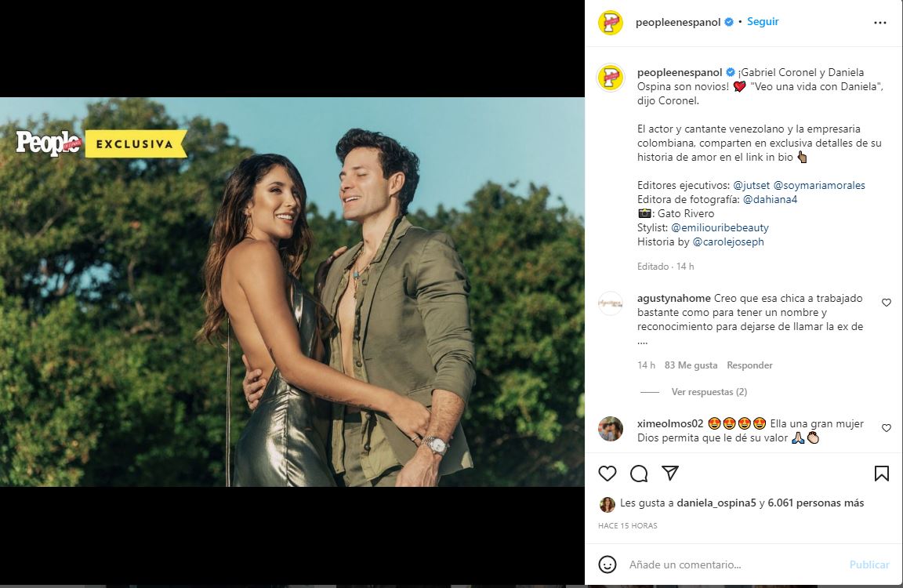This screenshot has width=903, height=588.
Task: Open the emoji picker in comment box
Action: point(607,564)
